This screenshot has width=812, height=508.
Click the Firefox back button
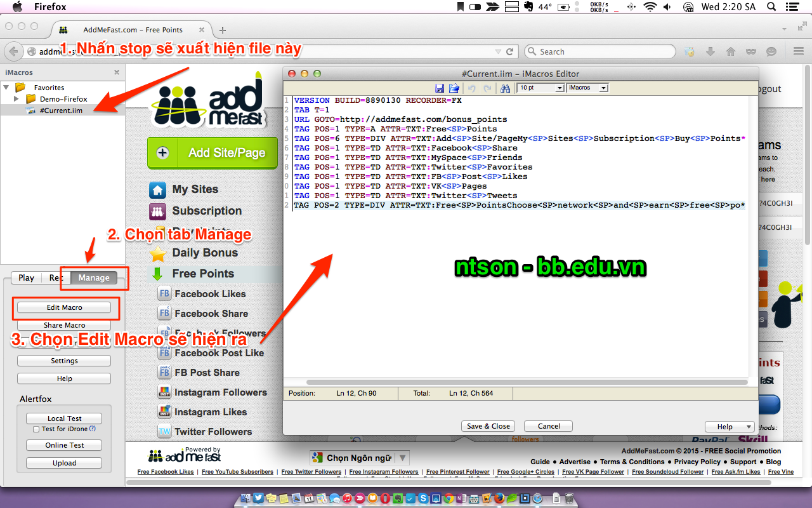coord(13,51)
